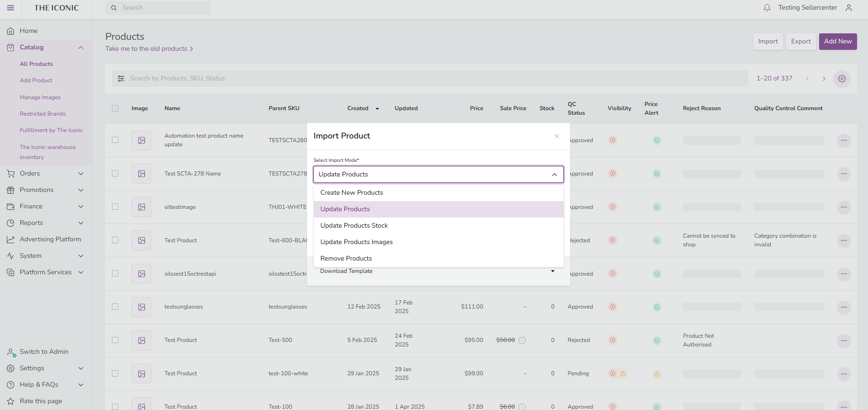Click the top Search field
The width and height of the screenshot is (868, 410).
158,8
